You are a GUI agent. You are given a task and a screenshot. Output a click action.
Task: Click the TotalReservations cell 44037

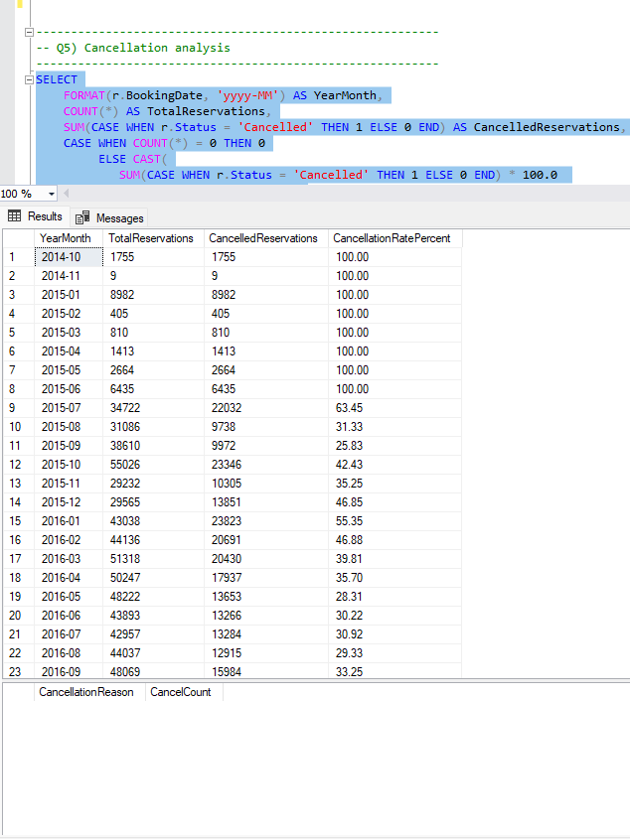point(153,653)
